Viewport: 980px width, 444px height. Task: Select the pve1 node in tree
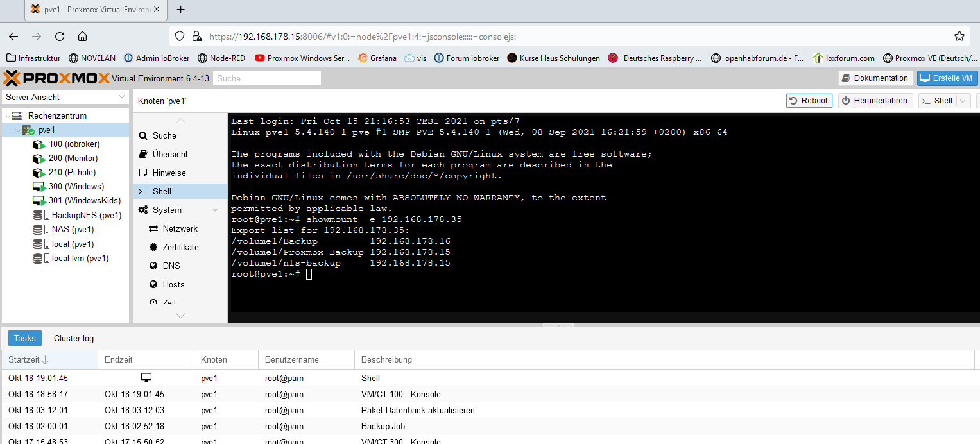(x=65, y=130)
